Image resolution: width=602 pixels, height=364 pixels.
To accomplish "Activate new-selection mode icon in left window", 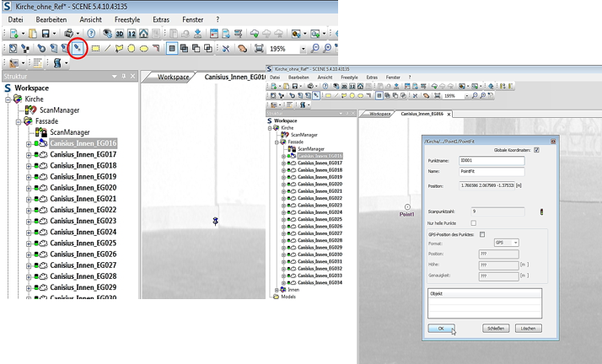I will tap(172, 49).
